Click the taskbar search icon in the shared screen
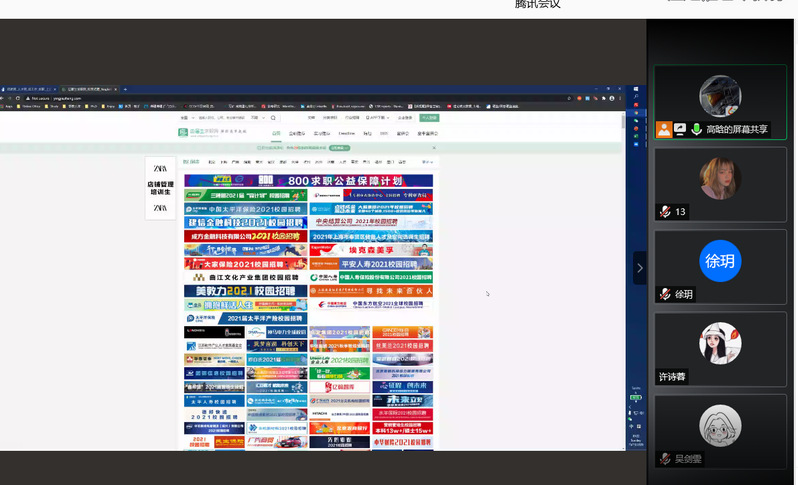This screenshot has height=485, width=798. [x=636, y=97]
